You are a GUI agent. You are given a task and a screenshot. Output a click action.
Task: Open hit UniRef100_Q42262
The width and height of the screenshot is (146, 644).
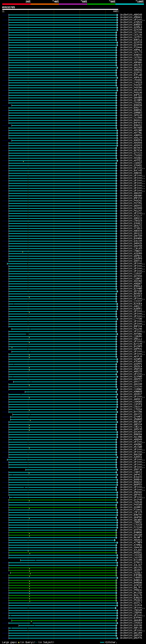(131, 67)
